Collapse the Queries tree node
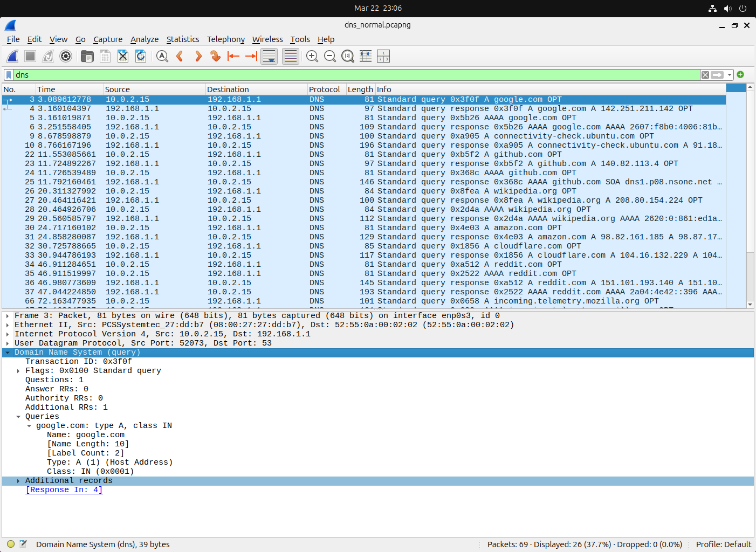 (x=18, y=417)
